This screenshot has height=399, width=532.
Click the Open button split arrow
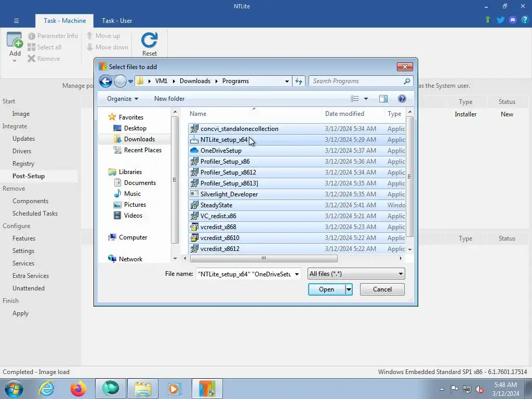point(349,289)
